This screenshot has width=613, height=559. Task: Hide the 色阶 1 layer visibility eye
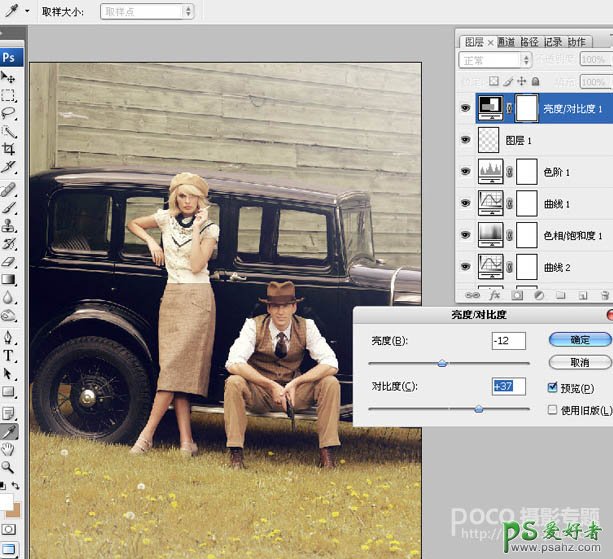[x=465, y=171]
